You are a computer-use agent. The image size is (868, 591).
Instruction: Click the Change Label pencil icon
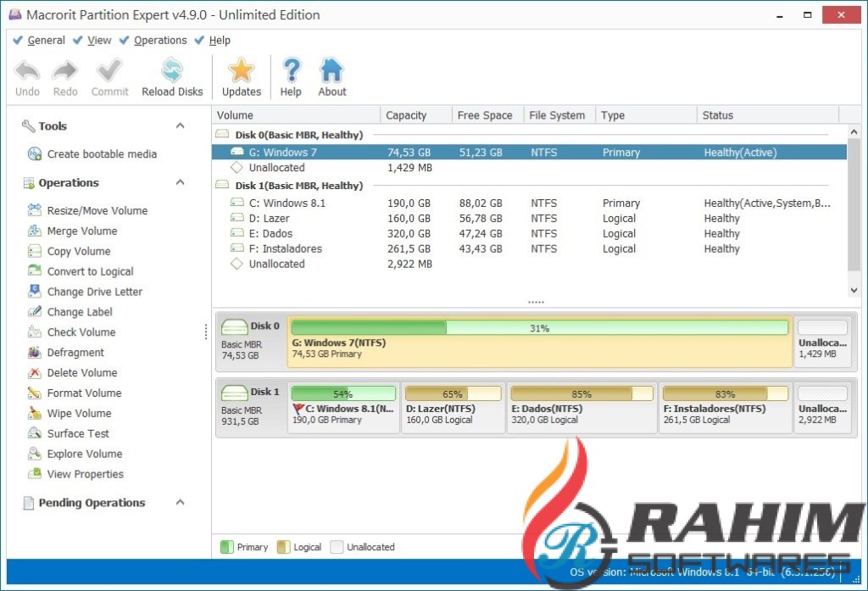point(34,311)
